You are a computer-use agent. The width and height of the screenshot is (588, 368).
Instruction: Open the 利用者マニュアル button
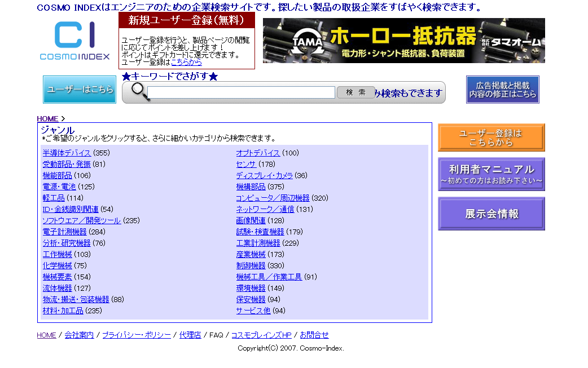492,174
